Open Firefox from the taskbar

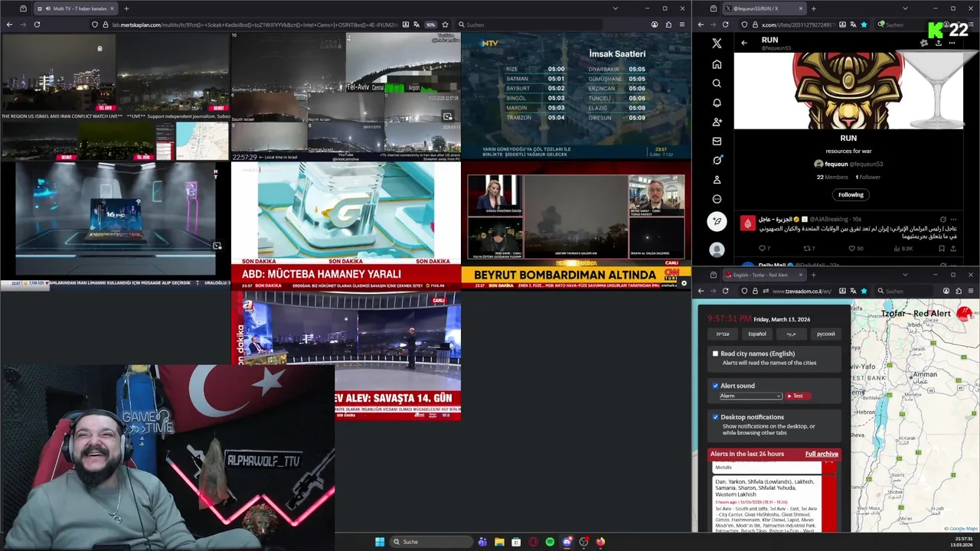(600, 542)
